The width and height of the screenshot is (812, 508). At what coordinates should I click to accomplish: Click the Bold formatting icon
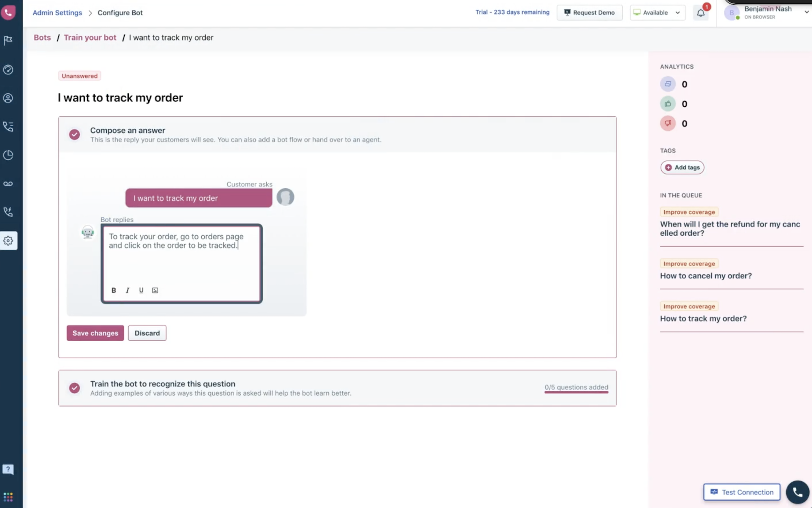(114, 290)
